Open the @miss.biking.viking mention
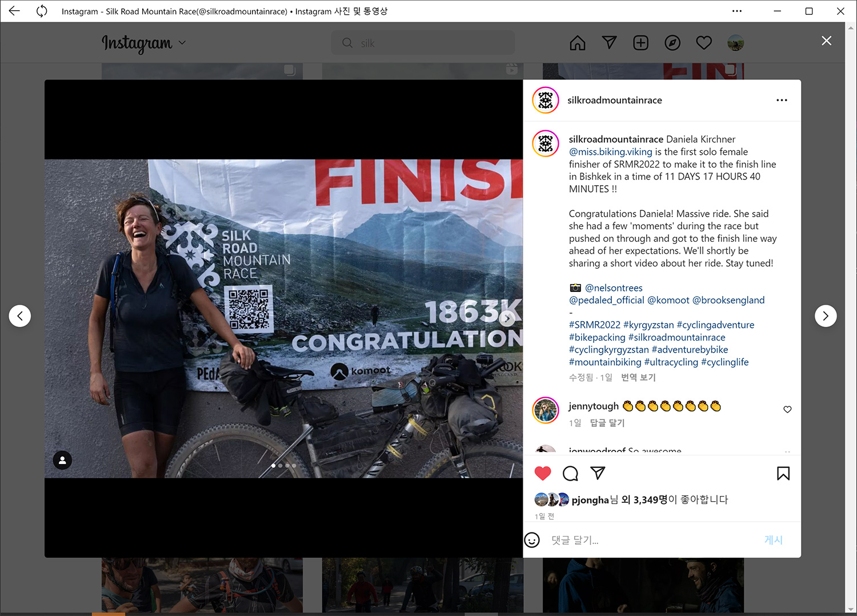857x616 pixels. point(611,152)
